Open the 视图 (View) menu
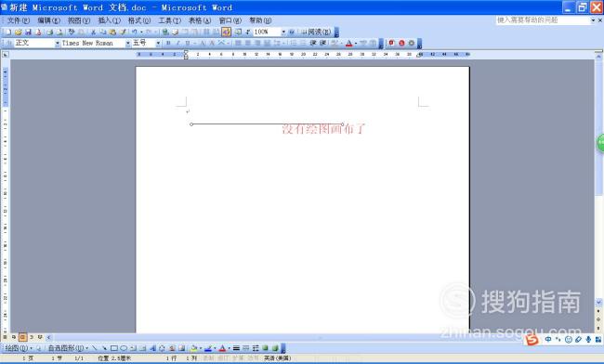Screen dimensions: 604x364 tap(79, 20)
